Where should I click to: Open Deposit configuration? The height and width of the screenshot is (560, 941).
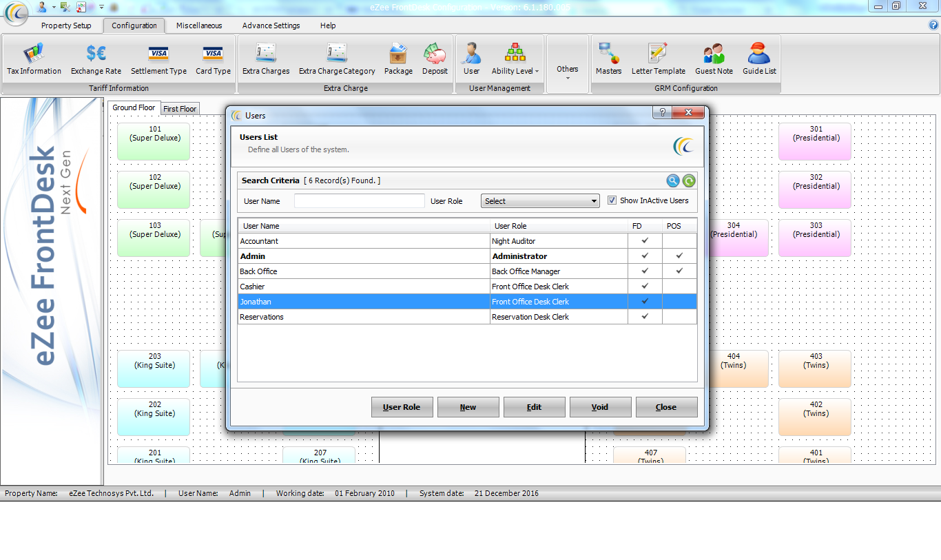435,59
